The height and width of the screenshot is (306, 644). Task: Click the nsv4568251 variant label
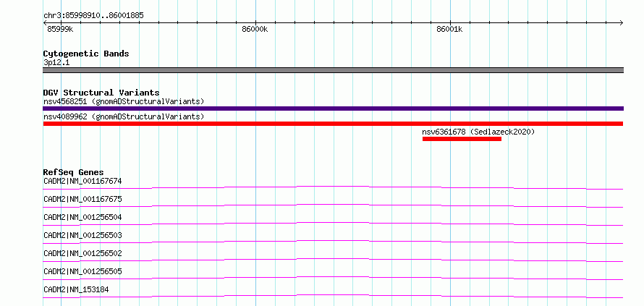point(124,101)
